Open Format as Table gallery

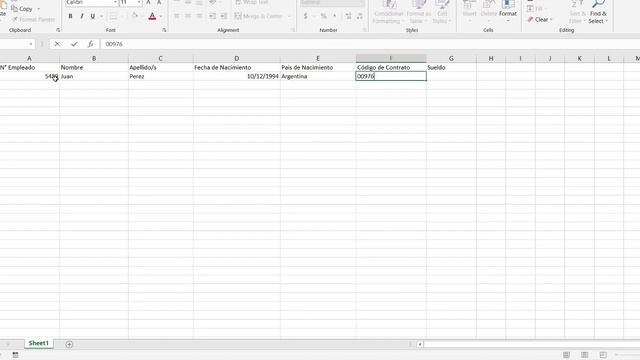(x=418, y=12)
